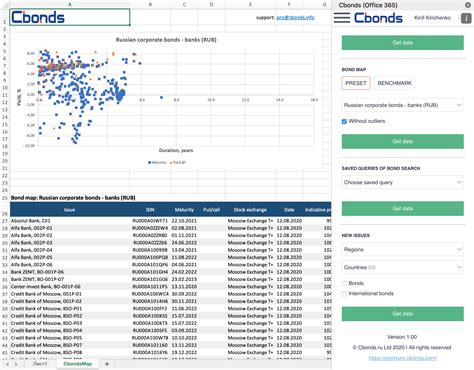Select the Center-invest Bank, BO-001P-06 cell
This screenshot has width=474, height=370.
coord(70,287)
